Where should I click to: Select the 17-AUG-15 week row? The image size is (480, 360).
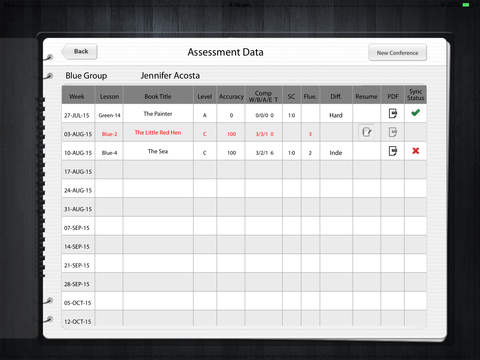click(x=244, y=171)
